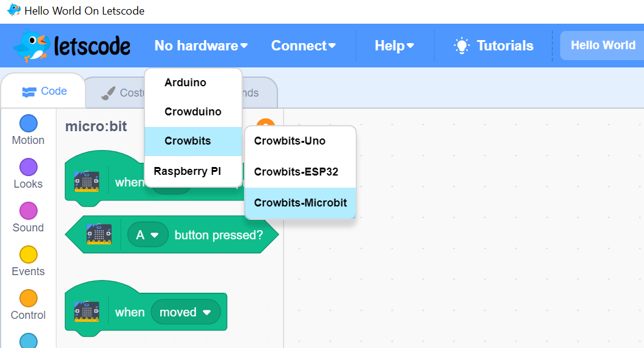Pick Crowbits-ESP32 in submenu
This screenshot has height=348, width=644.
coord(300,172)
